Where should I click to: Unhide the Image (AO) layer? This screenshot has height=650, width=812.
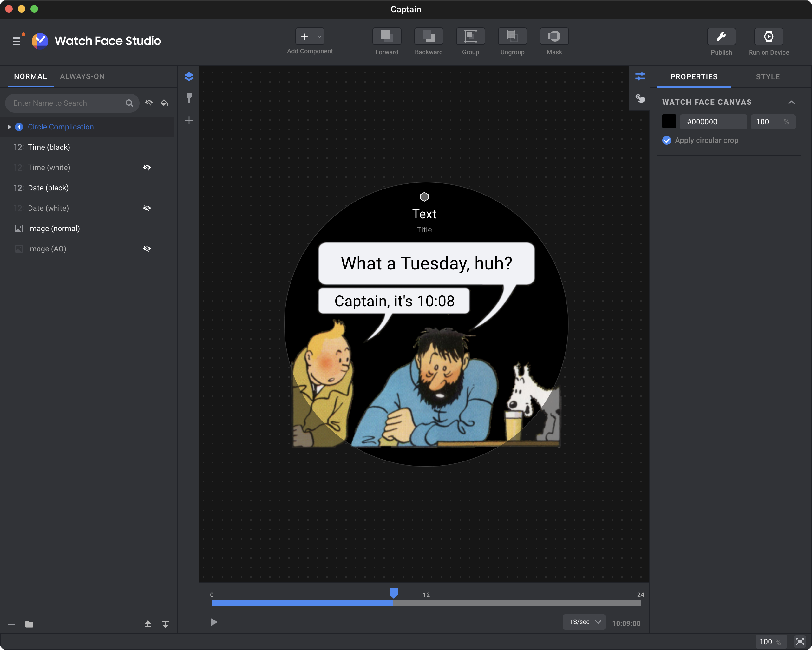pyautogui.click(x=147, y=249)
